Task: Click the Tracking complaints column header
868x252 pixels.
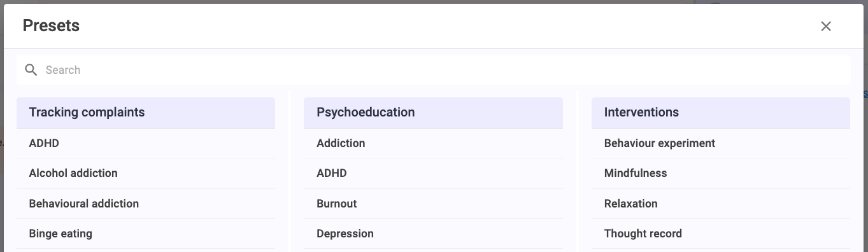Action: coord(146,113)
